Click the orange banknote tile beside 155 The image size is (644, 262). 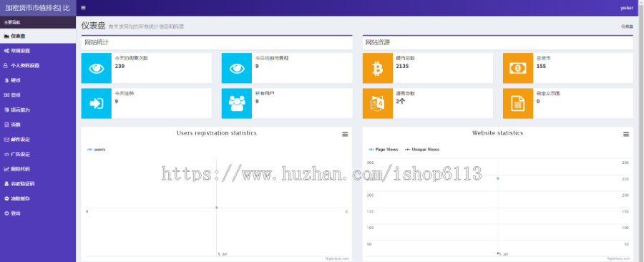518,68
